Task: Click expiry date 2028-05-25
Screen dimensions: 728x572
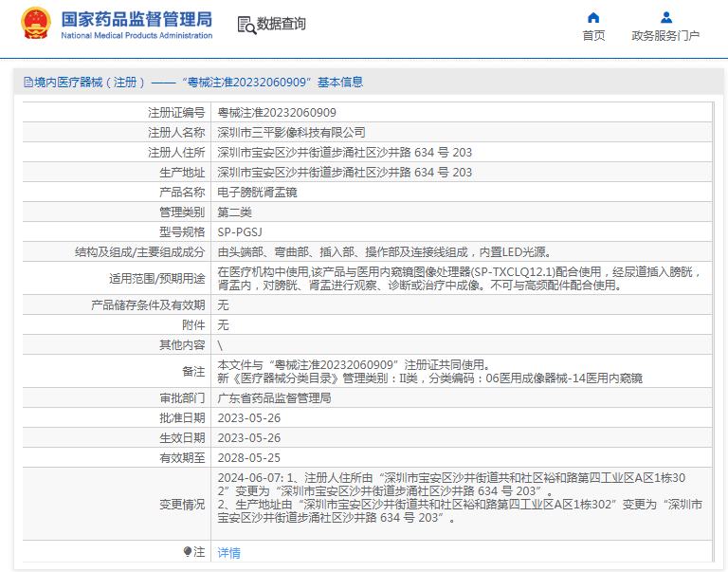Action: 249,458
